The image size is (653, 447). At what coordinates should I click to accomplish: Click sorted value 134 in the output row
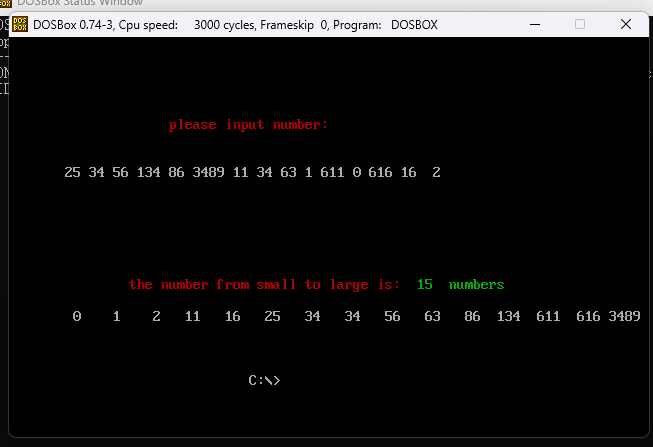point(508,316)
